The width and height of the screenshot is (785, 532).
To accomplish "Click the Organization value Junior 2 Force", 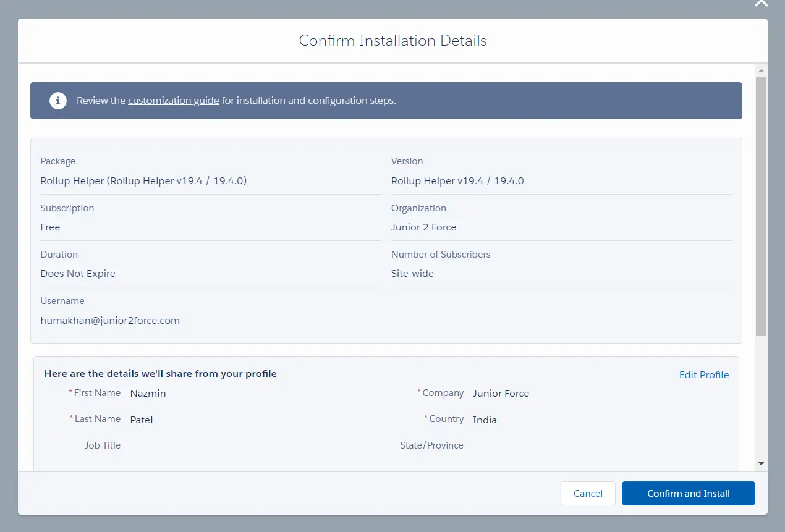I will click(423, 227).
